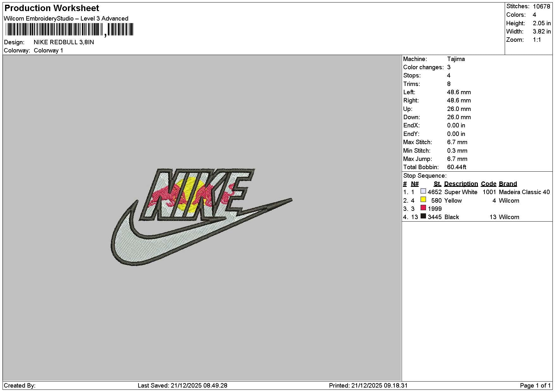Click the Width value 3.82 in
Screen dimensions: 555x392
(x=542, y=31)
